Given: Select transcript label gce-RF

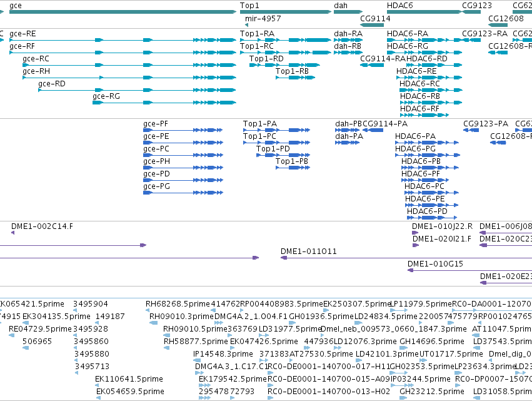Looking at the screenshot, I should click(22, 46).
